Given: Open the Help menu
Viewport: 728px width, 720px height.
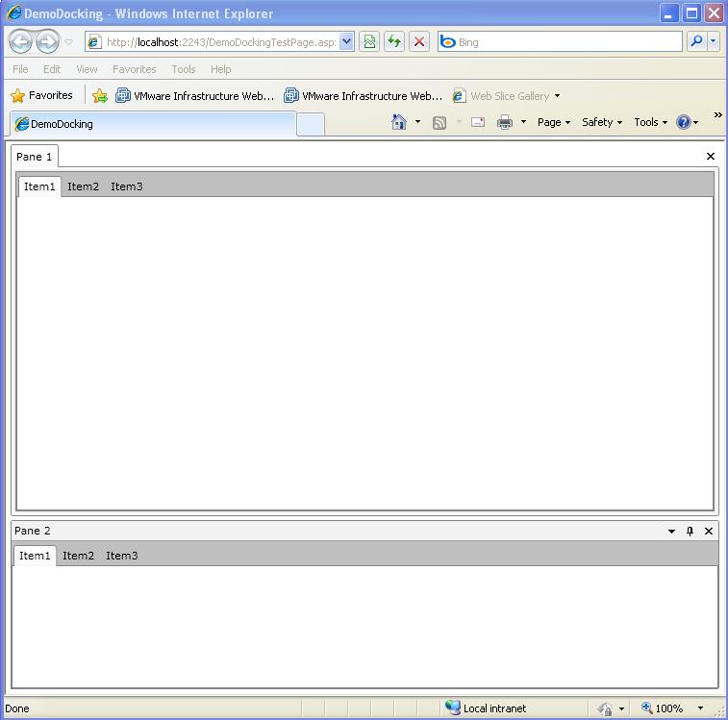Looking at the screenshot, I should [220, 69].
